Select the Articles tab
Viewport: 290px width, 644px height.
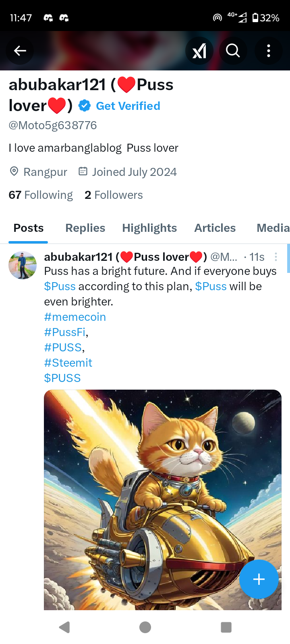[x=215, y=228]
